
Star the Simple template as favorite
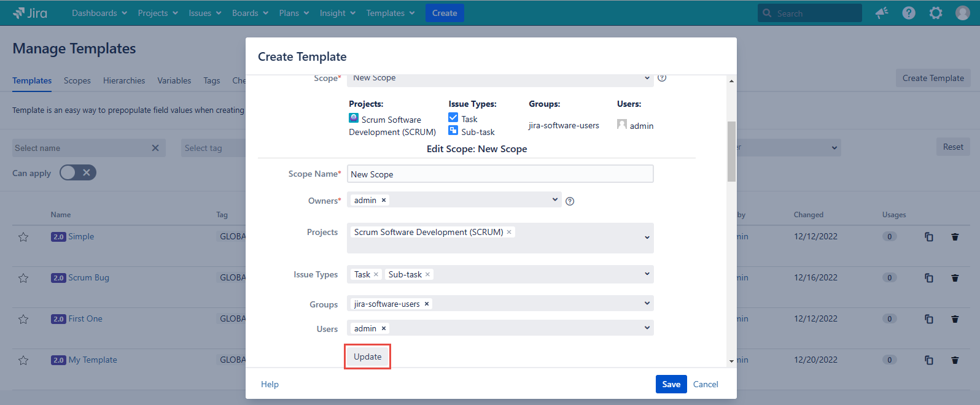[x=23, y=237]
